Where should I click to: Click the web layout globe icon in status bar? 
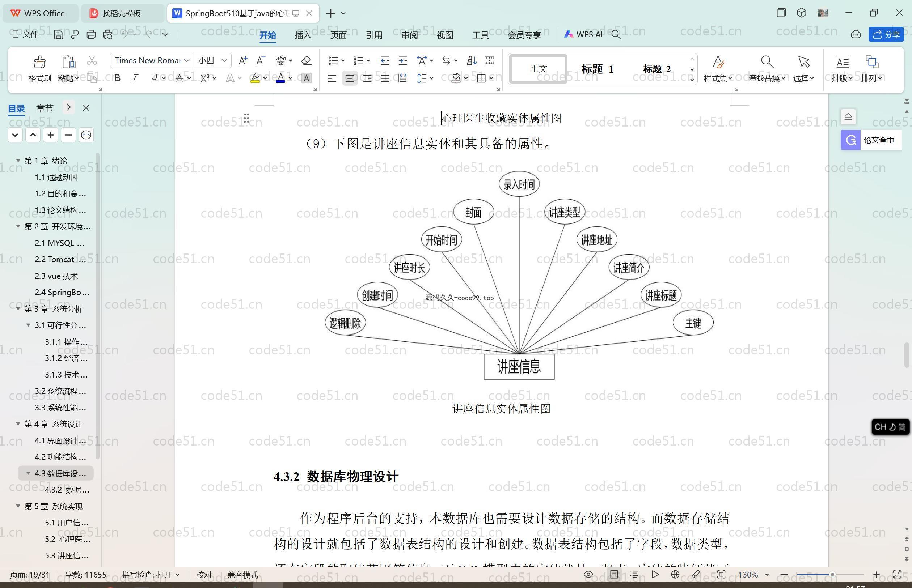(x=675, y=574)
